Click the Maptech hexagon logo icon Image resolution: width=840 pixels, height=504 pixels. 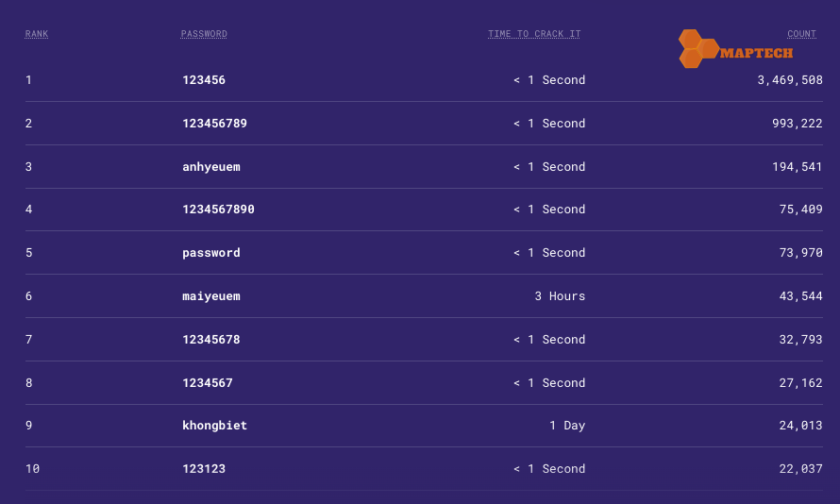[x=697, y=48]
